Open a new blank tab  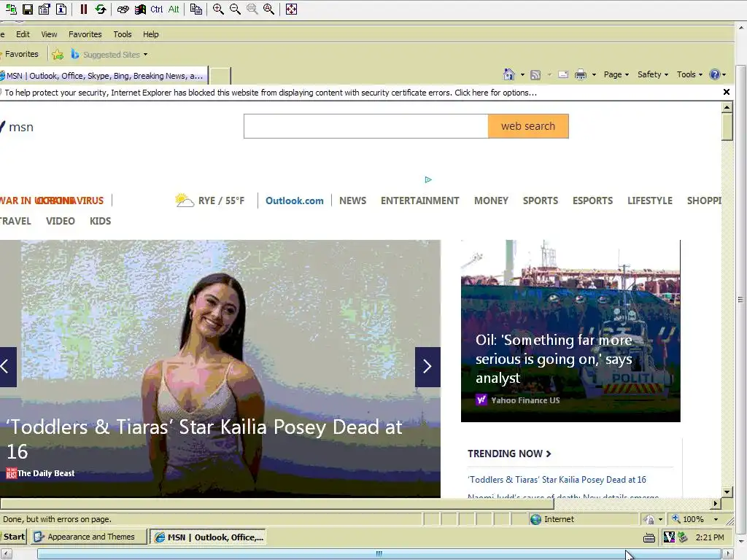point(220,76)
